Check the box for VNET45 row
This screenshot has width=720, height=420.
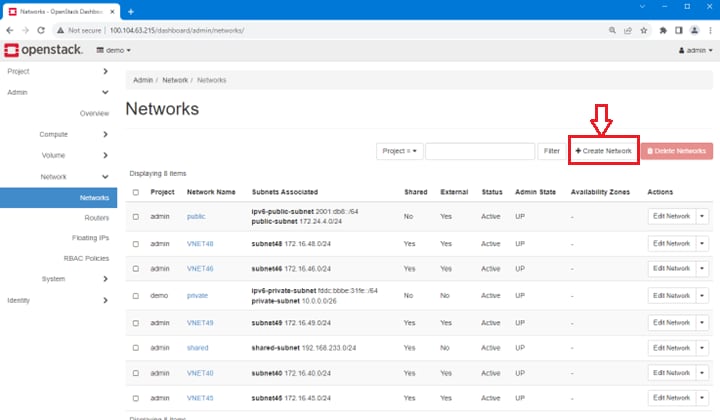pos(135,398)
